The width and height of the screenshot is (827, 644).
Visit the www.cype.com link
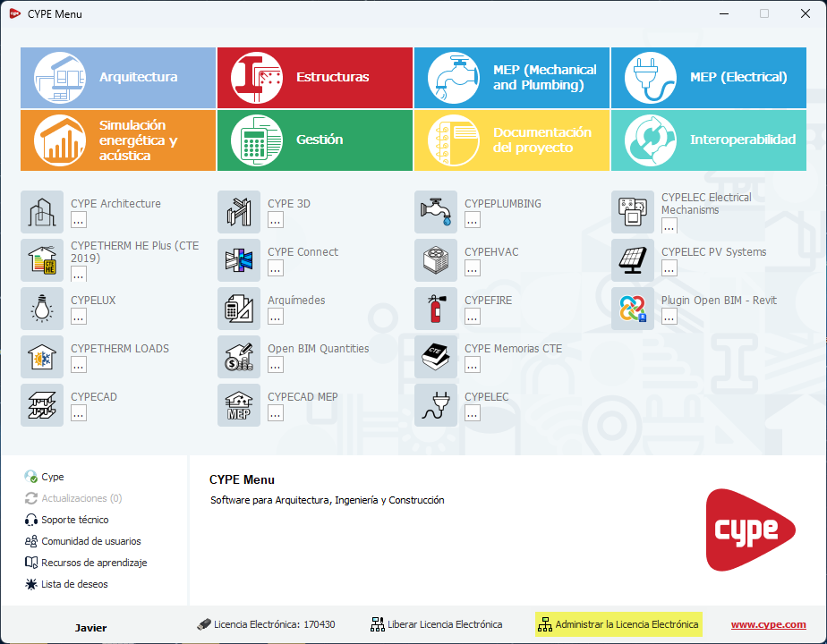click(768, 625)
